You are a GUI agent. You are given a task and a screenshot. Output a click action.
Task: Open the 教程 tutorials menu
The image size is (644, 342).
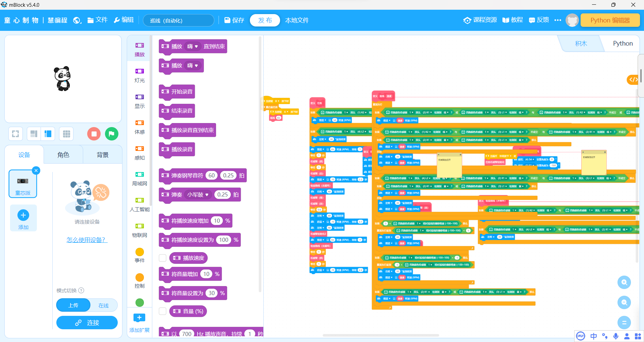[x=513, y=20]
